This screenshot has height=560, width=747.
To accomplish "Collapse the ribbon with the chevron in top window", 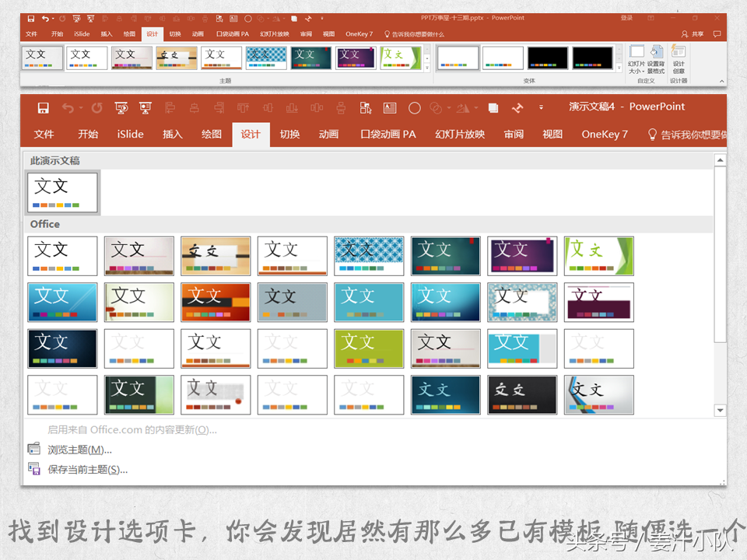I will 722,82.
